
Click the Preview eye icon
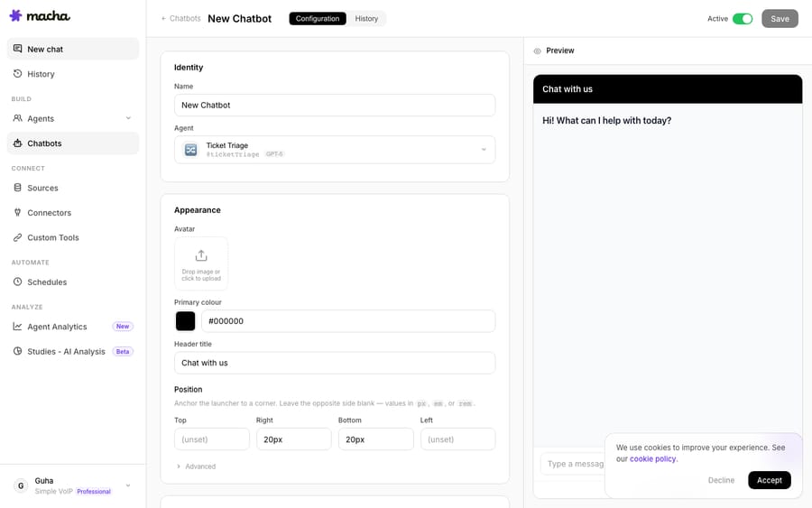tap(537, 51)
